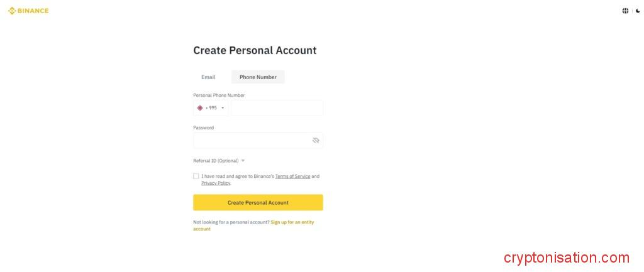
Task: Expand the Referral ID (Optional) section
Action: 219,161
